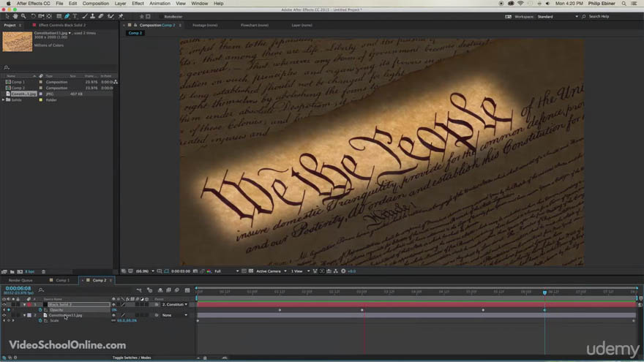
Task: Click the Composition mini-flowchart icon in timeline
Action: tap(139, 290)
